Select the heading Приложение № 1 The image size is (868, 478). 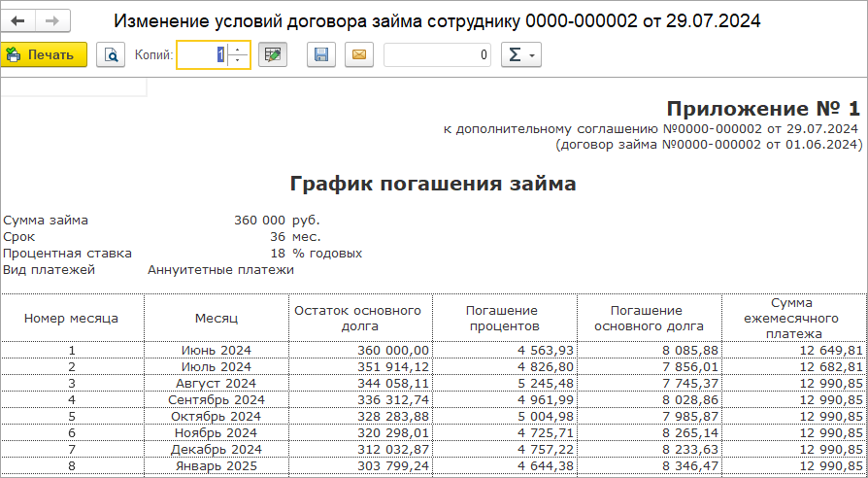pyautogui.click(x=764, y=108)
